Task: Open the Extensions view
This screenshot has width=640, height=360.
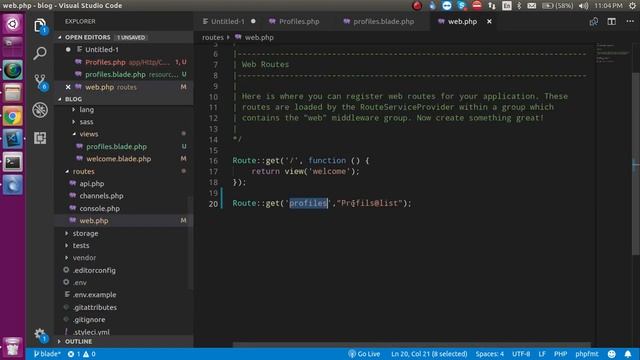Action: click(x=40, y=138)
